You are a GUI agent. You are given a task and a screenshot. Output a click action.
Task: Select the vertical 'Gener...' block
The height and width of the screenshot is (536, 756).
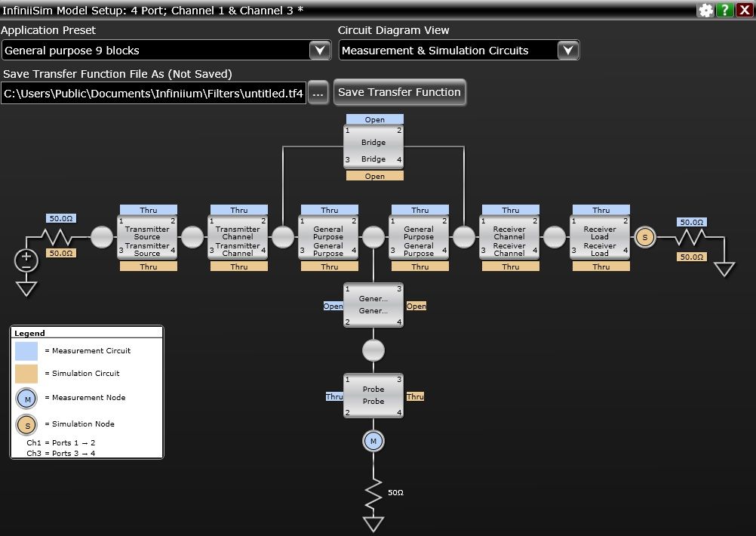point(373,305)
